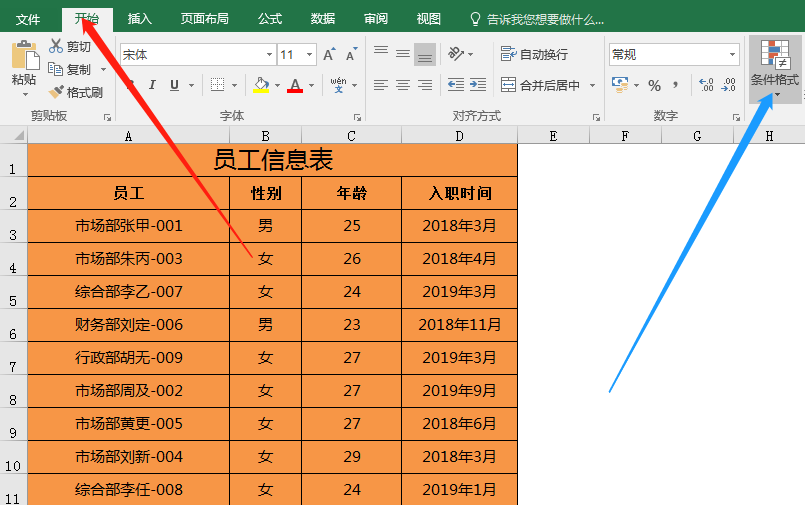Switch to the 视图 View tab

click(429, 19)
